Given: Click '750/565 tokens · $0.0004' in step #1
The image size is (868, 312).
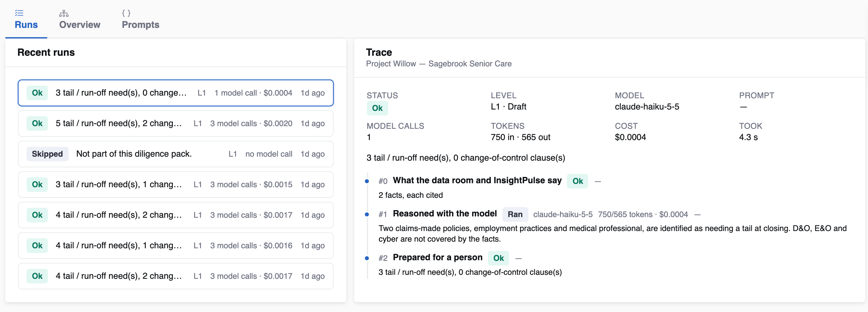Looking at the screenshot, I should [x=643, y=215].
